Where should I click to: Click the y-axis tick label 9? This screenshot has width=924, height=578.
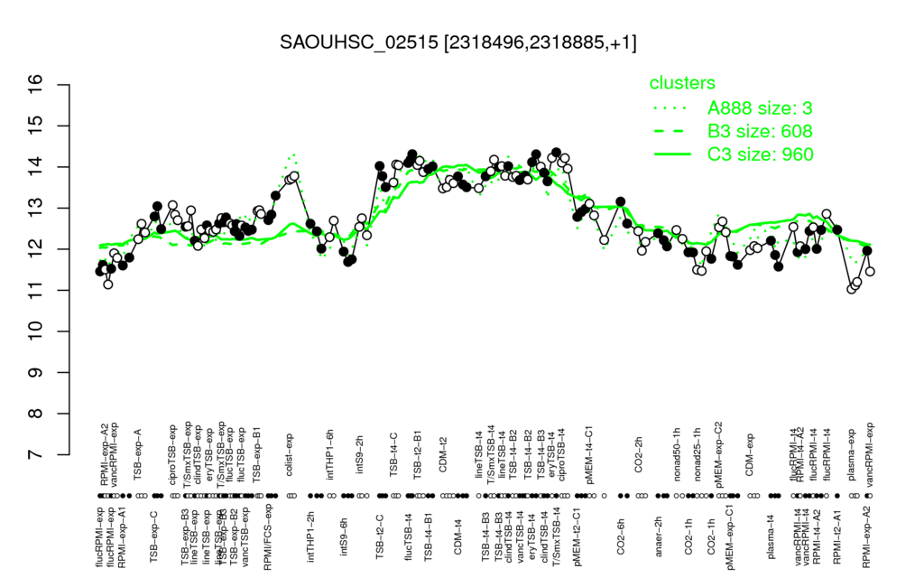click(x=35, y=373)
